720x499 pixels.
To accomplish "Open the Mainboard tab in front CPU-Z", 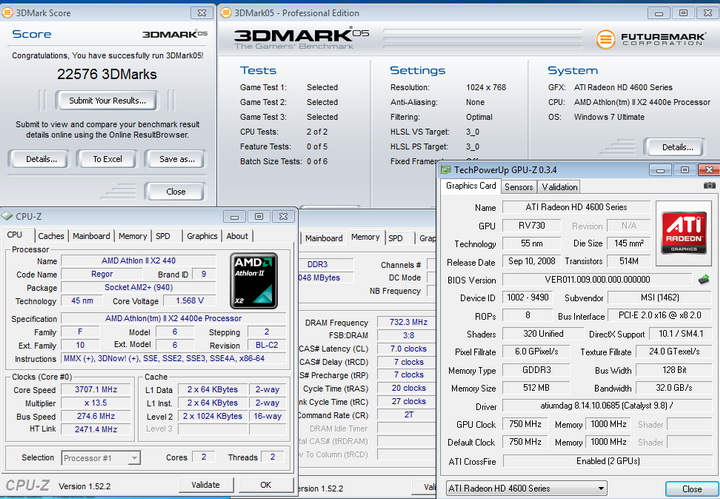I will tap(91, 236).
